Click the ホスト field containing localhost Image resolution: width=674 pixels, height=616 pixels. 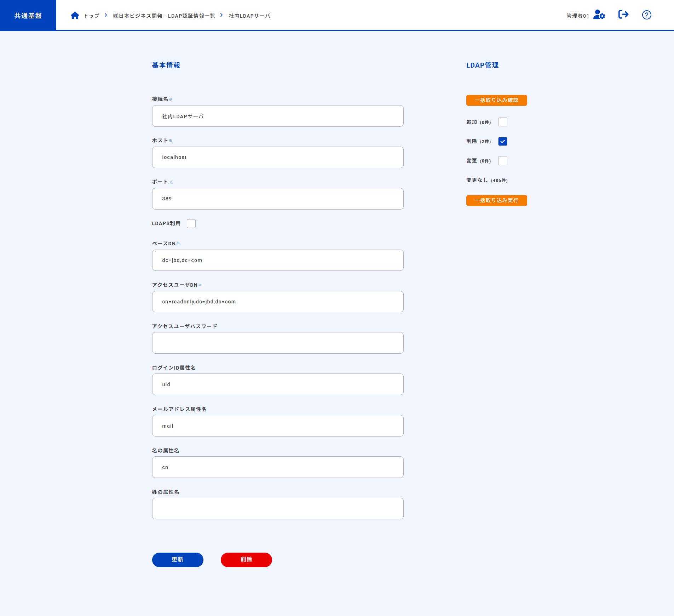point(278,158)
